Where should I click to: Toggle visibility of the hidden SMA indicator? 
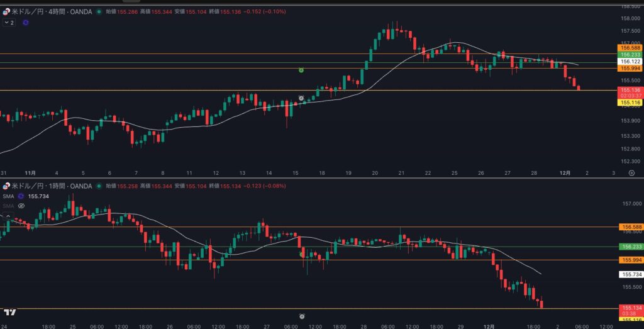(21, 205)
